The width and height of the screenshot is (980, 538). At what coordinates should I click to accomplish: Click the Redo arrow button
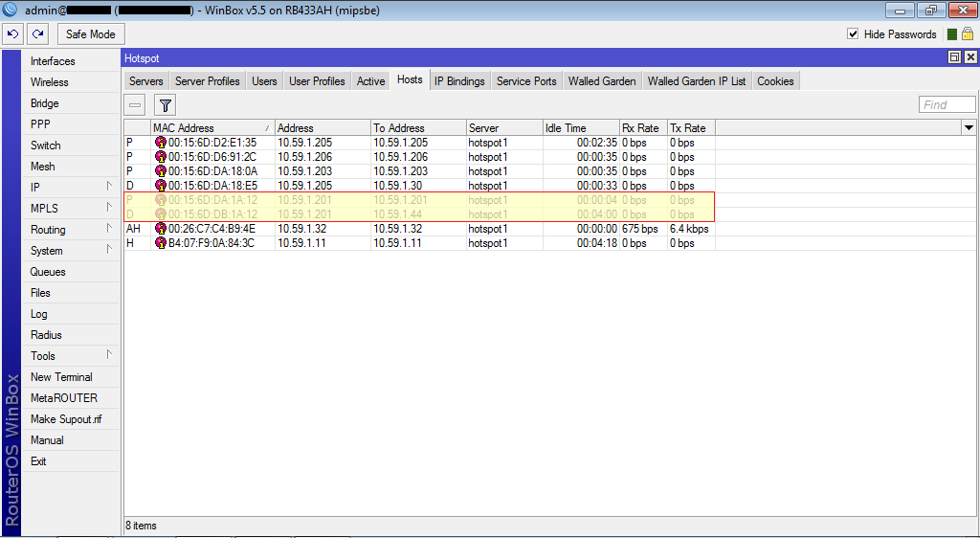coord(38,34)
